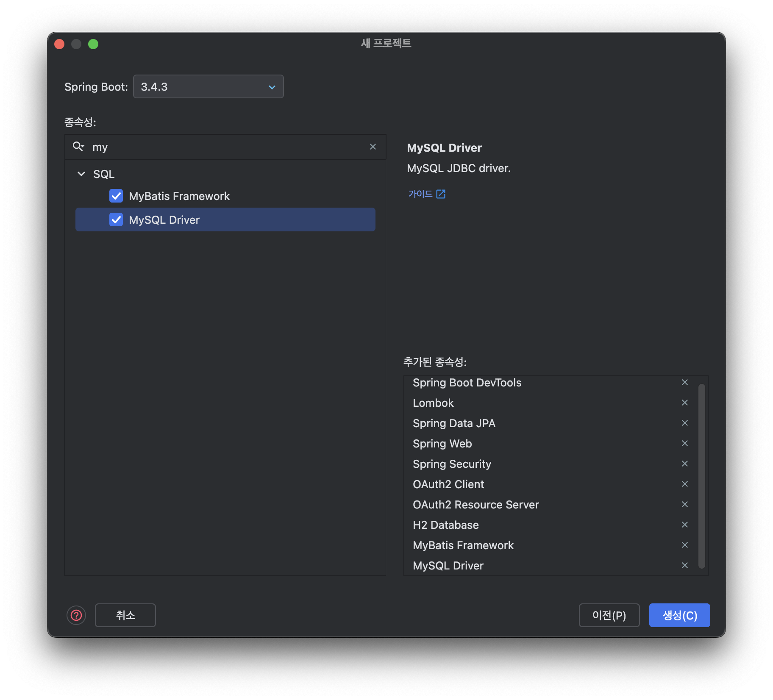
Task: Clear the dependency search text
Action: [x=373, y=147]
